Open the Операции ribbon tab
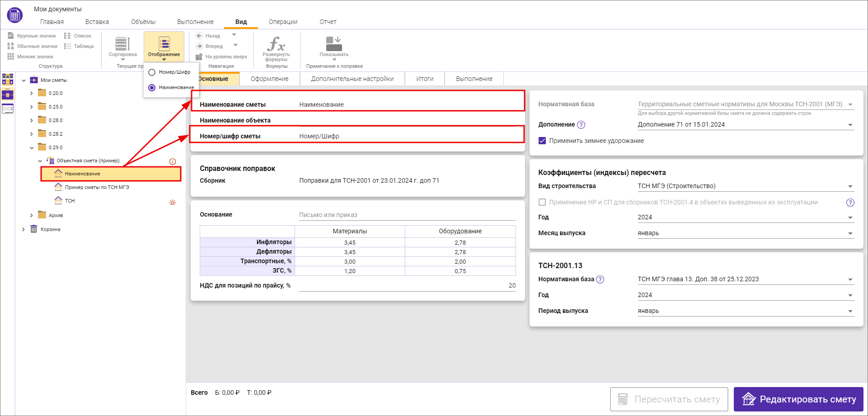 [x=283, y=22]
